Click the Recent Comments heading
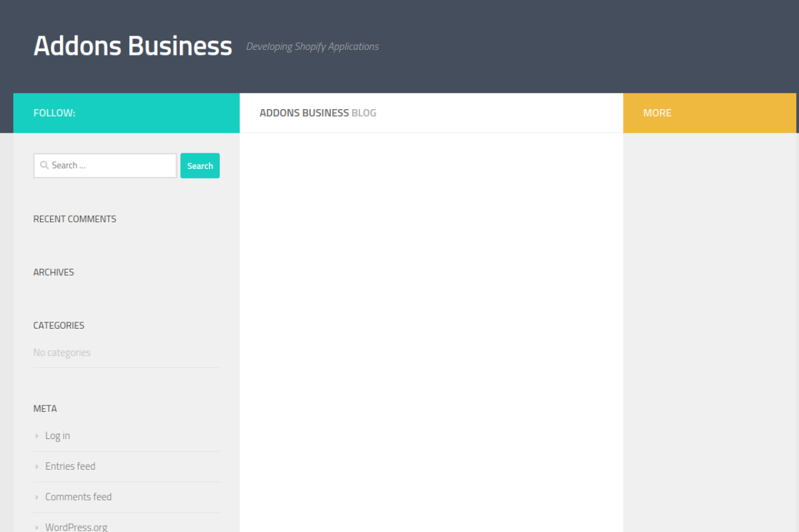Screen dimensions: 799x532 click(x=75, y=219)
